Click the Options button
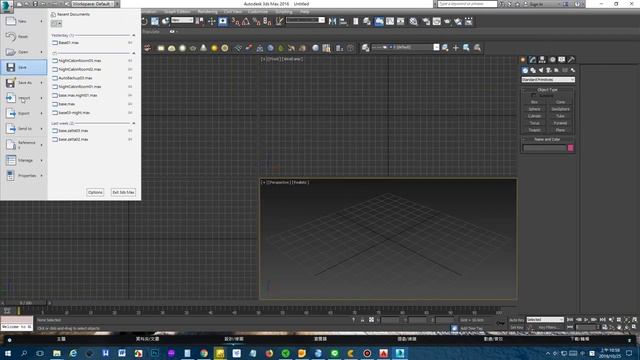This screenshot has height=360, width=640. (95, 192)
